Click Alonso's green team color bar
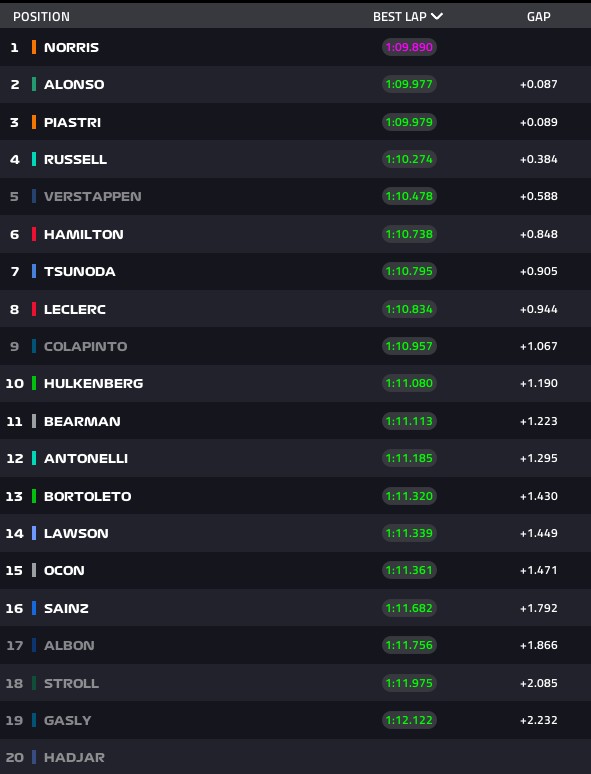Viewport: 591px width, 774px height. pyautogui.click(x=34, y=84)
